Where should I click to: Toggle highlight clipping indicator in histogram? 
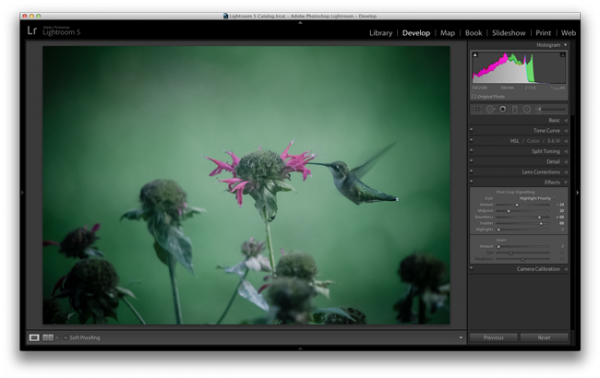(x=562, y=55)
